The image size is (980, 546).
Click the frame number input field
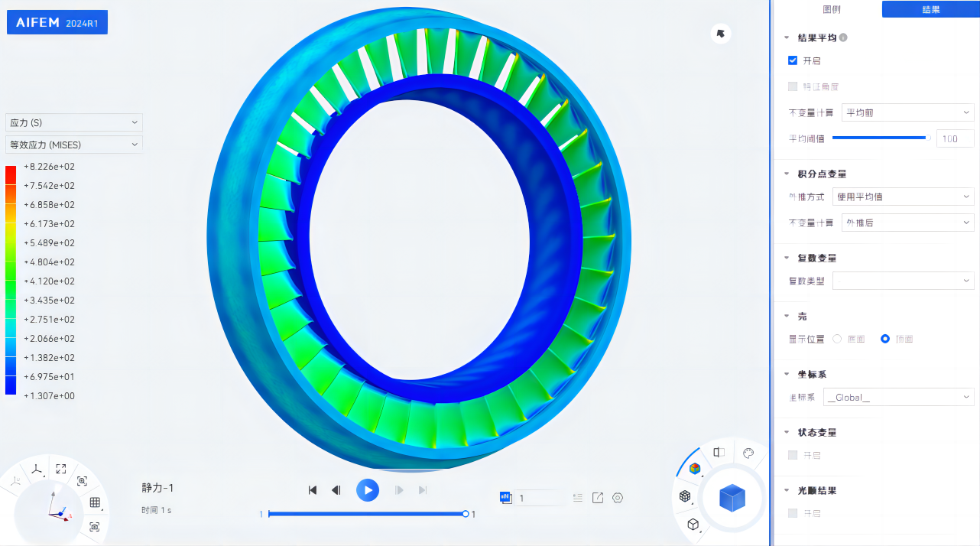pos(538,498)
